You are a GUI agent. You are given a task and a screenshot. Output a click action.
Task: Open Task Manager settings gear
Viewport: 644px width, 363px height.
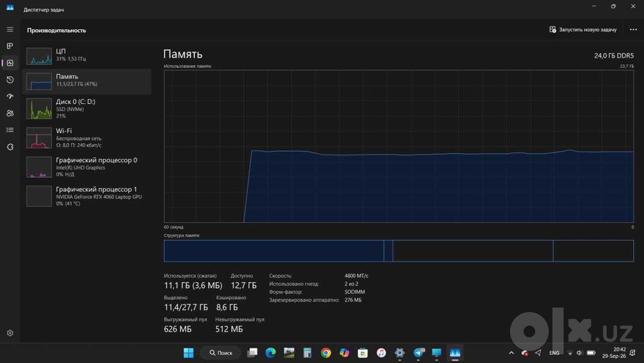pyautogui.click(x=10, y=333)
